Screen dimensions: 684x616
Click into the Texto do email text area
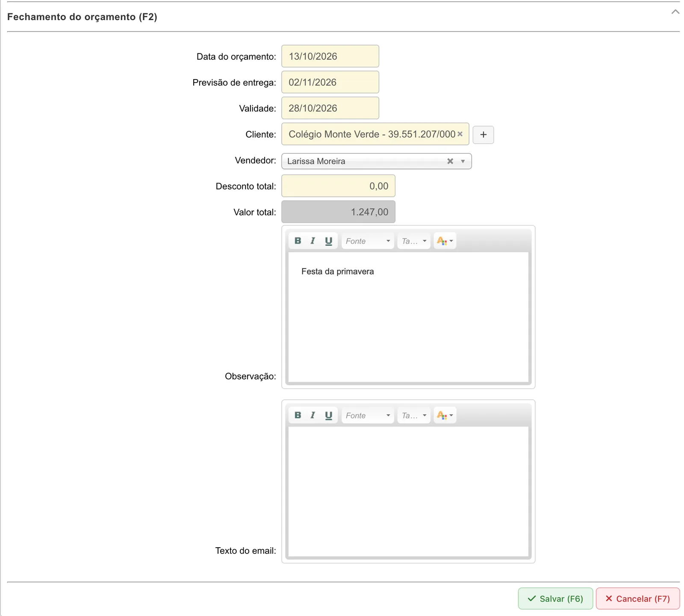pos(408,492)
